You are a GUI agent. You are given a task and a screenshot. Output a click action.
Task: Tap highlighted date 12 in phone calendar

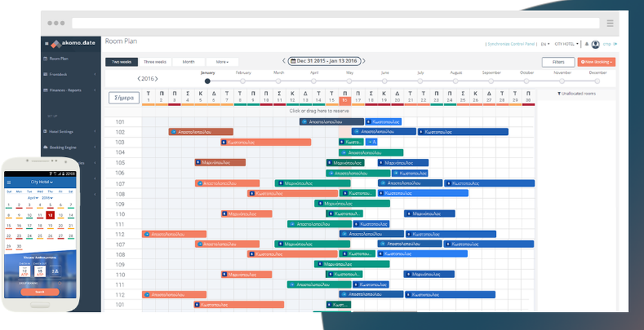point(50,215)
